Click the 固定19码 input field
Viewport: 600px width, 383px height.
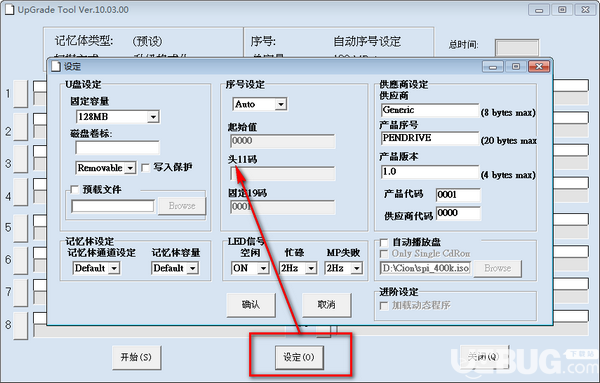[x=283, y=207]
